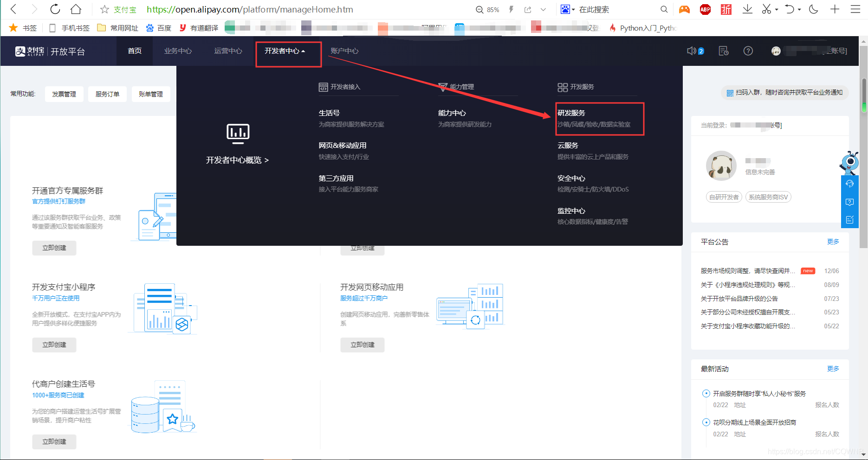The image size is (868, 460).
Task: Select 第三方应用 menu entry
Action: point(336,179)
